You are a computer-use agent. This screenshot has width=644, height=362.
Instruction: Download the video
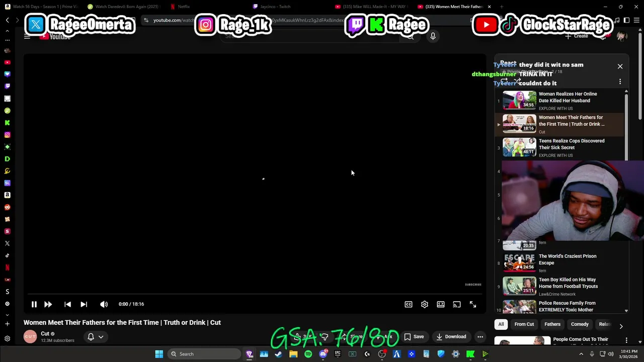click(451, 337)
